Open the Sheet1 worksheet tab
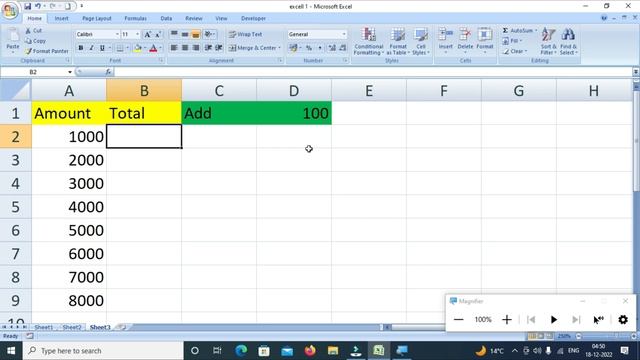Viewport: 640px width, 360px height. click(x=44, y=327)
